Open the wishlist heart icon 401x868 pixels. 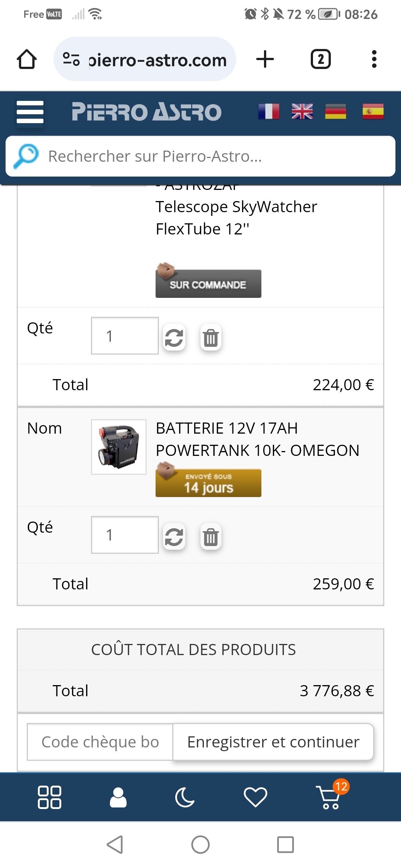point(255,797)
